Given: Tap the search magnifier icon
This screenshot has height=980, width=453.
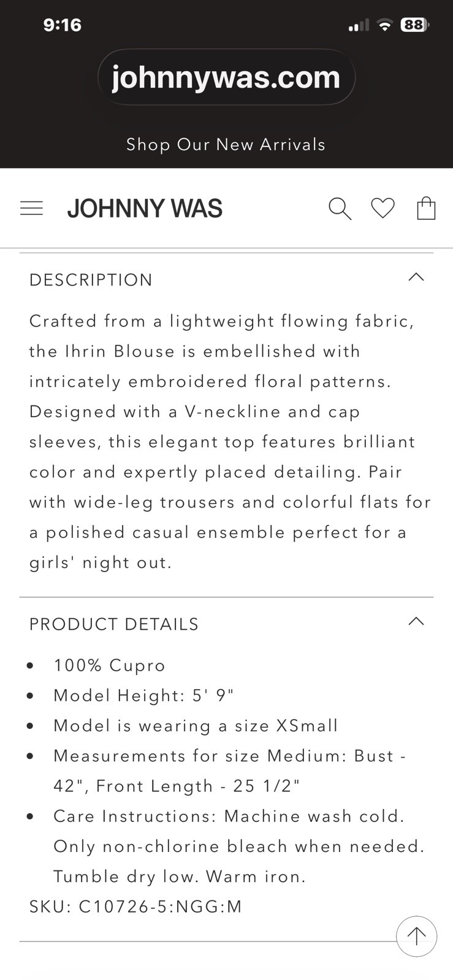Looking at the screenshot, I should click(x=340, y=208).
